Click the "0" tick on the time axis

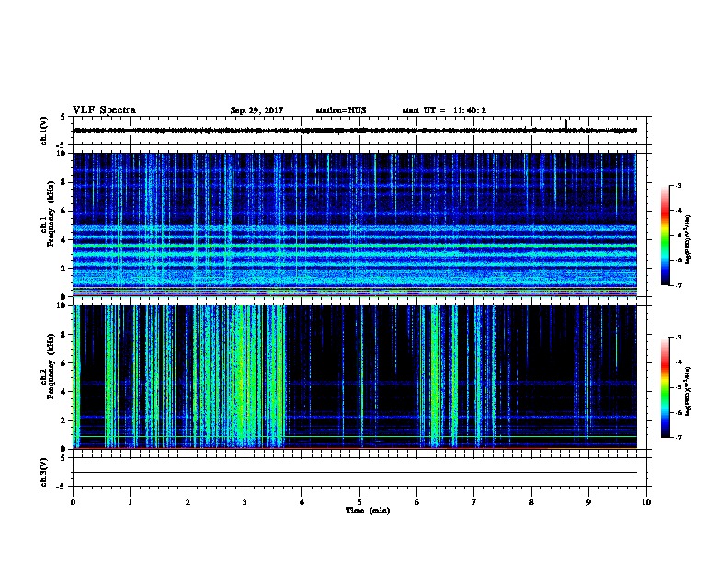(73, 501)
